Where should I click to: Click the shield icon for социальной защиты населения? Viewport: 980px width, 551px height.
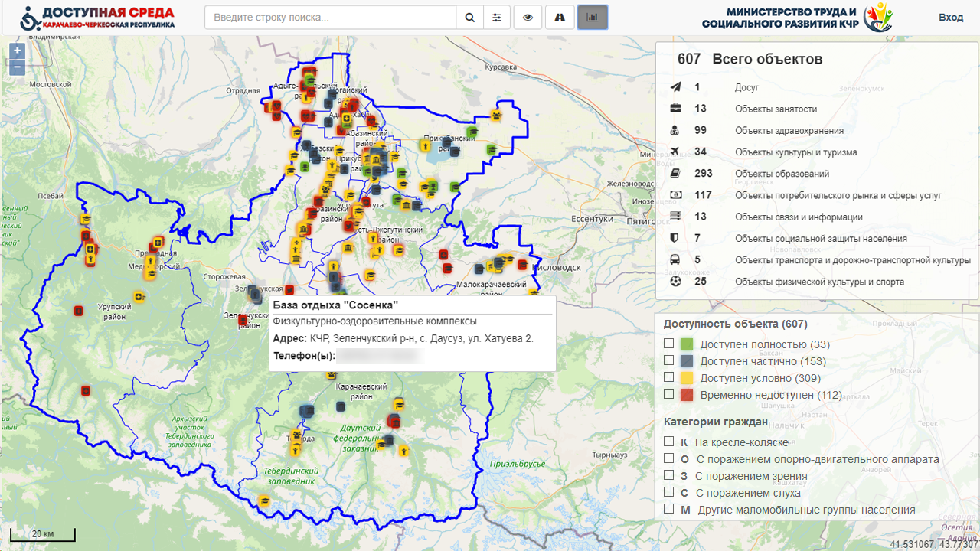675,238
